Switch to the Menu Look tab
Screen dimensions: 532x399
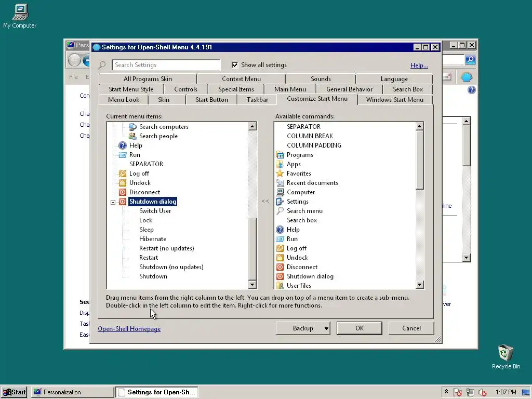click(124, 100)
